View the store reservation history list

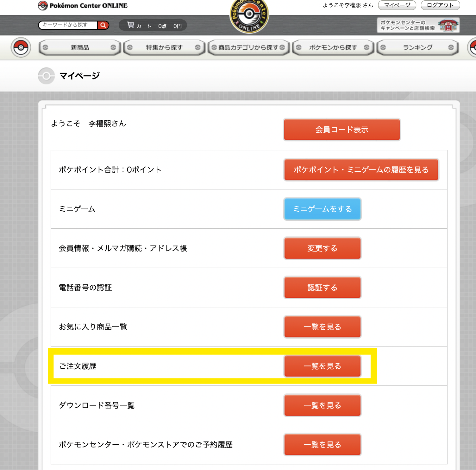[323, 445]
